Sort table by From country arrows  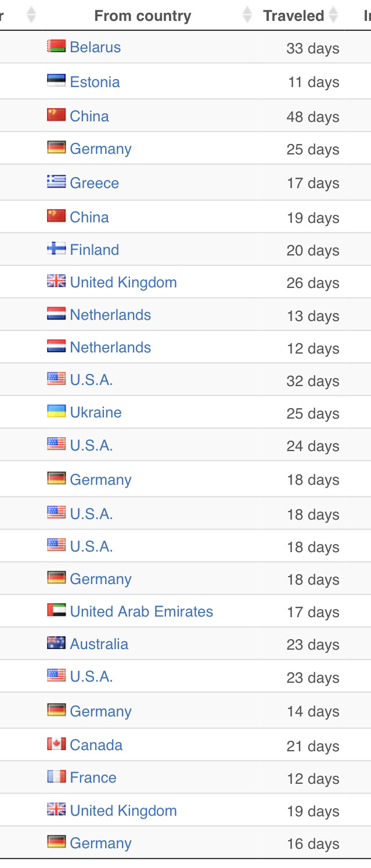tap(247, 15)
